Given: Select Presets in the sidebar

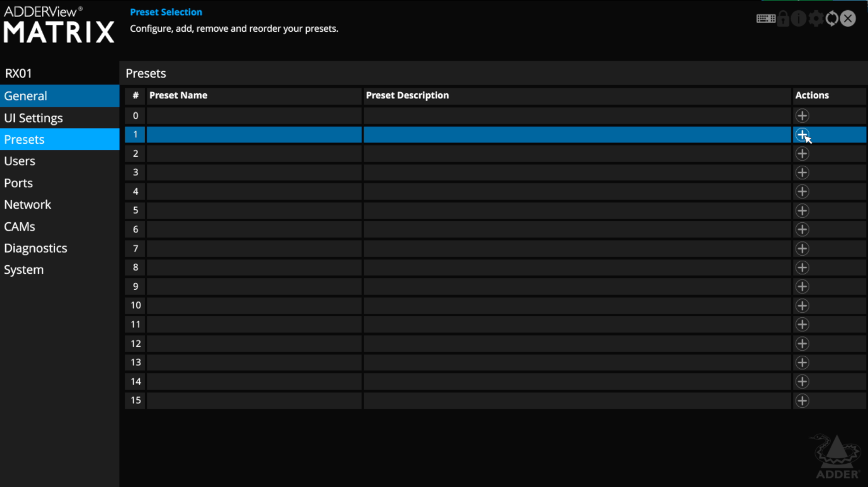Looking at the screenshot, I should 59,139.
